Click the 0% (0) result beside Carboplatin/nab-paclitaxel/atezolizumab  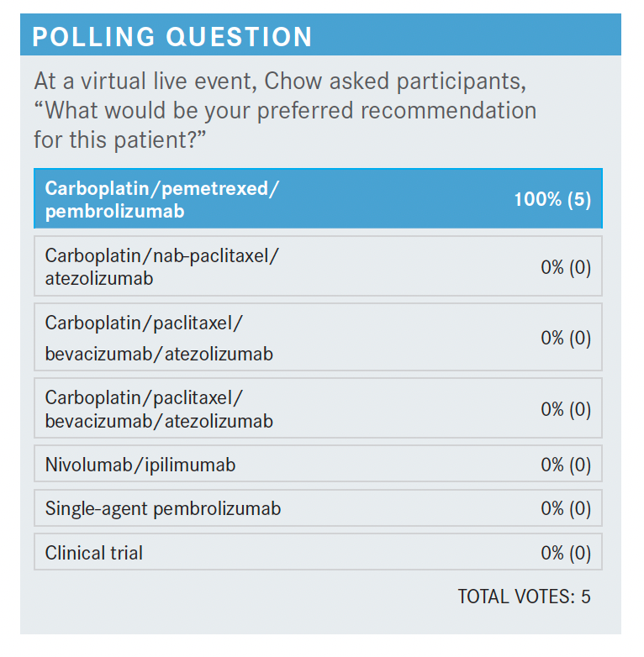coord(566,267)
